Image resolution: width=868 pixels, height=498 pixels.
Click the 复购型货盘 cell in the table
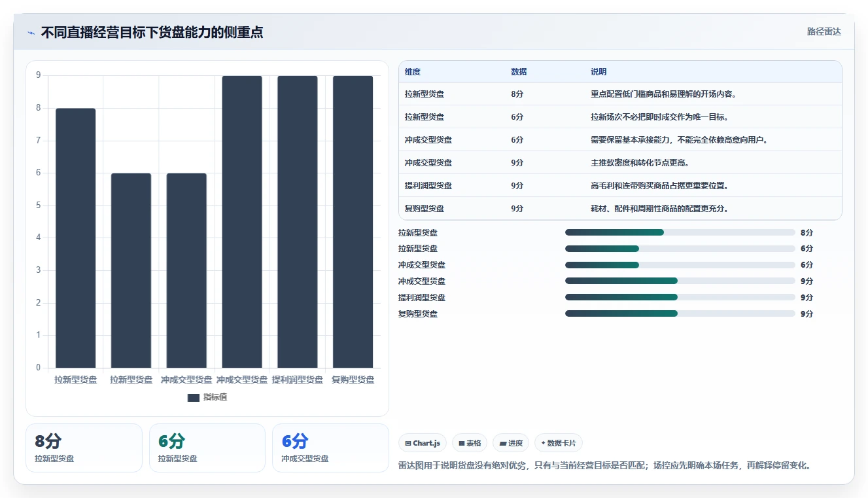[425, 209]
